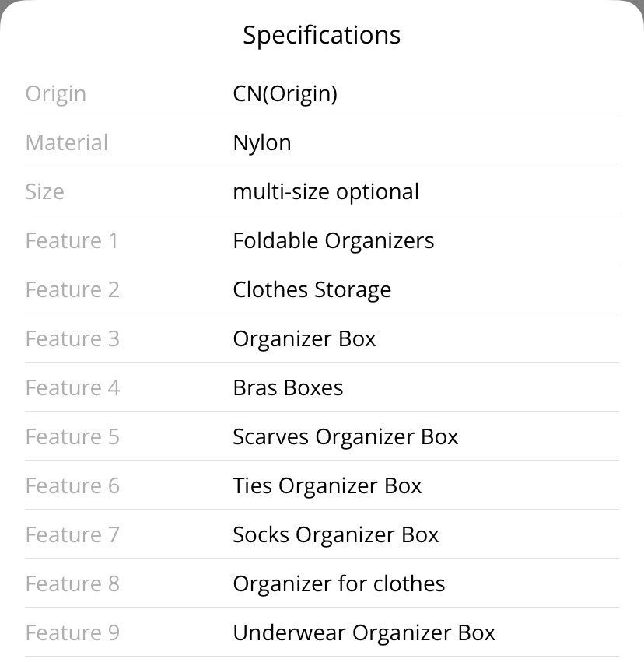
Task: Tap the Ties Organizer Box text
Action: coord(327,486)
